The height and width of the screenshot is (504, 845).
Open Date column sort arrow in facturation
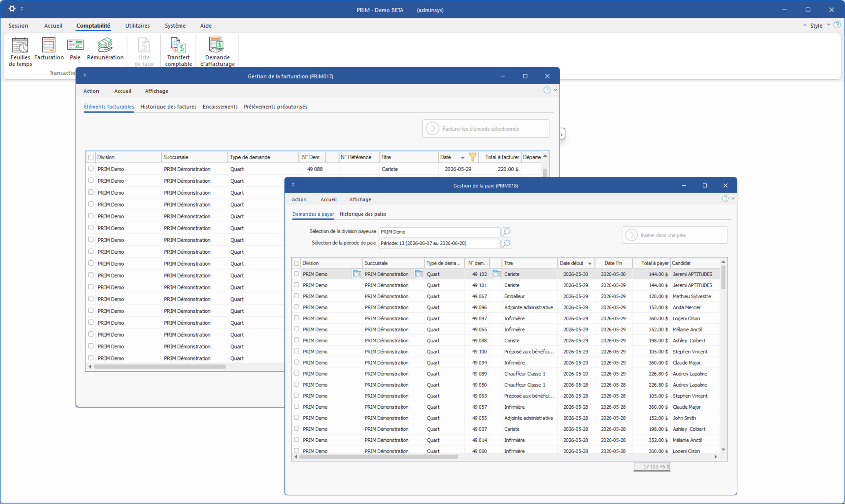pyautogui.click(x=463, y=158)
